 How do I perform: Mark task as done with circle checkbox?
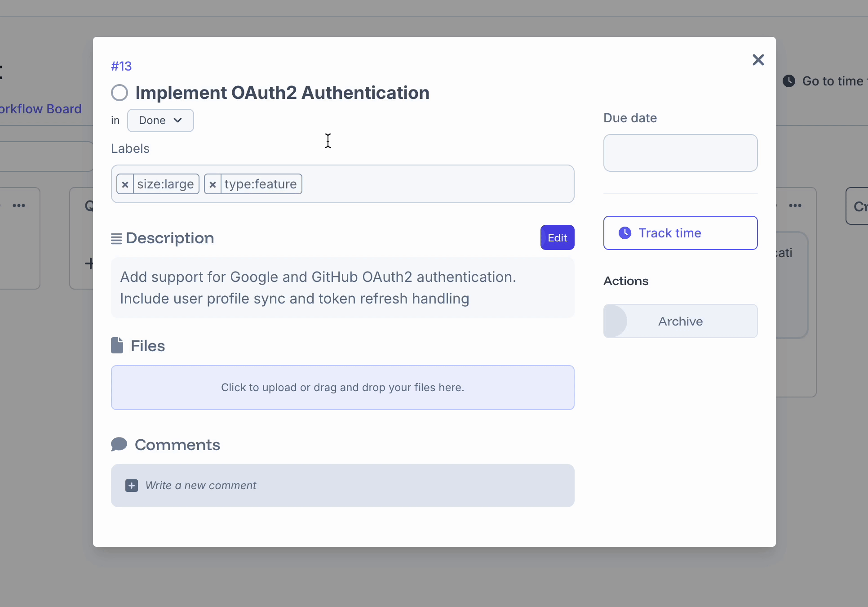[x=120, y=93]
